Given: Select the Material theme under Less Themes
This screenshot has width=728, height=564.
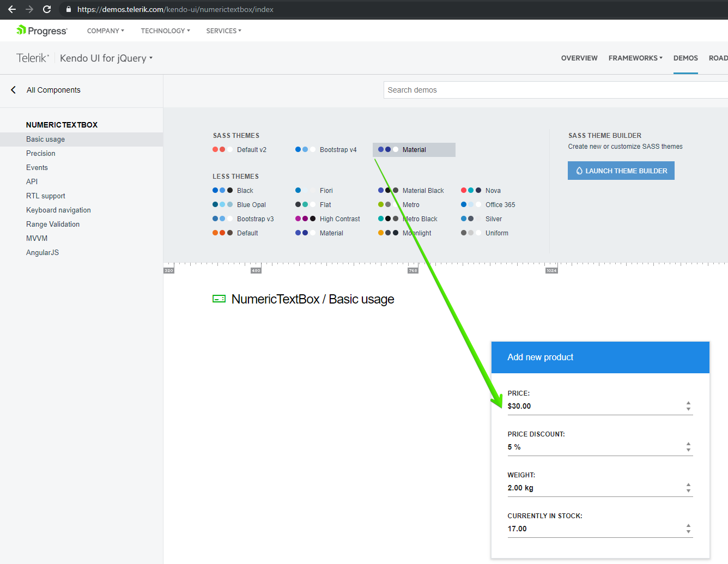Looking at the screenshot, I should point(319,233).
